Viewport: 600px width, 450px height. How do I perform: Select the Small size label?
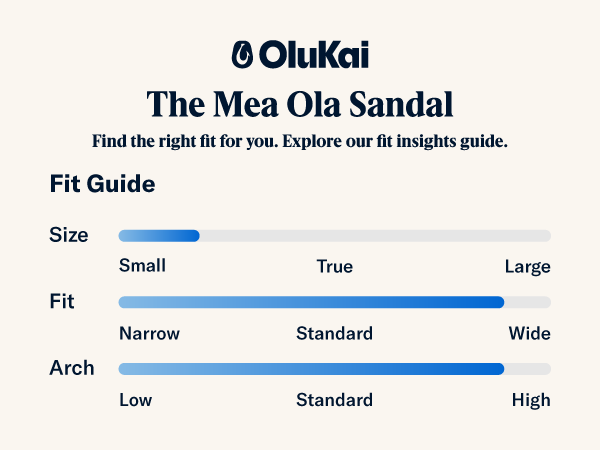pyautogui.click(x=142, y=267)
